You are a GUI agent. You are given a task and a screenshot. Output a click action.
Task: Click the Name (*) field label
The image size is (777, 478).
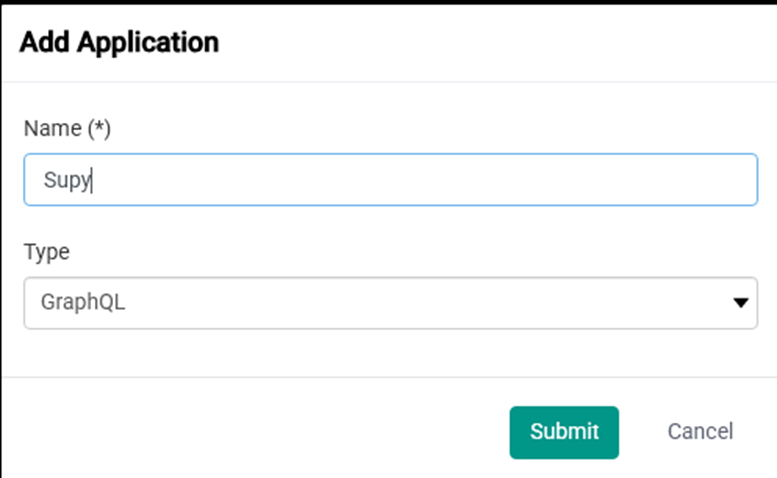pyautogui.click(x=66, y=128)
